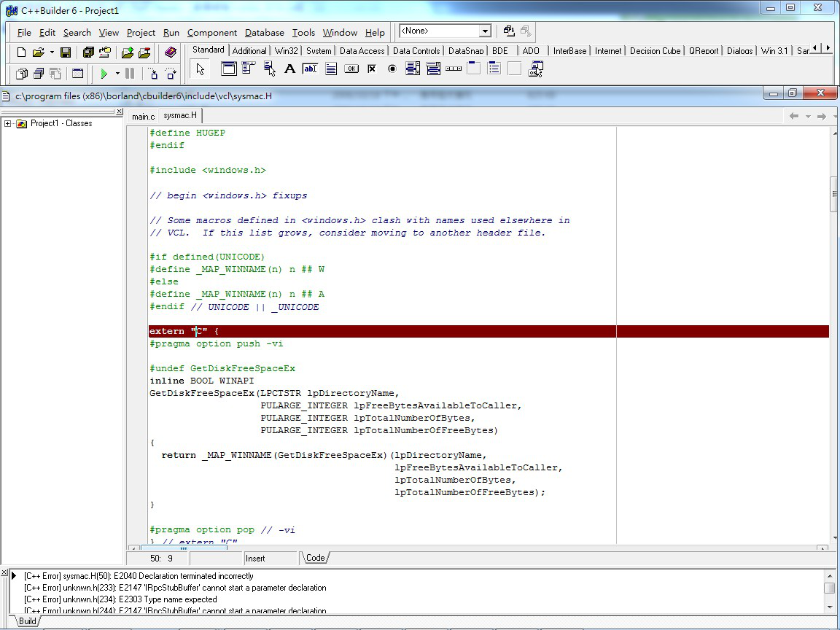
Task: Select the RadioButton component in palette
Action: click(x=392, y=69)
